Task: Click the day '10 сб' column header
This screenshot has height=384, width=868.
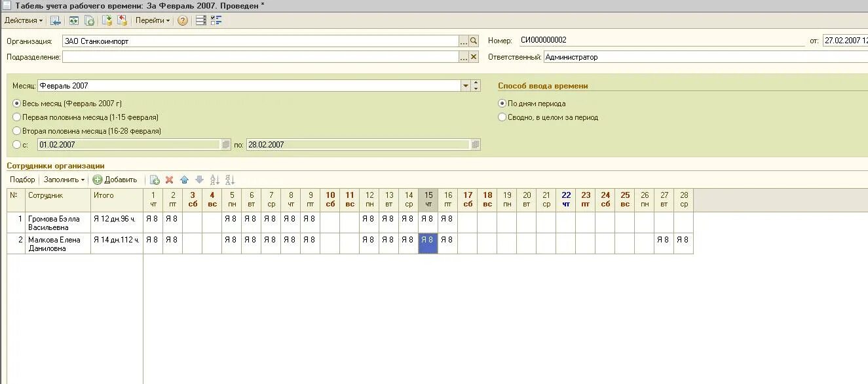Action: 330,200
